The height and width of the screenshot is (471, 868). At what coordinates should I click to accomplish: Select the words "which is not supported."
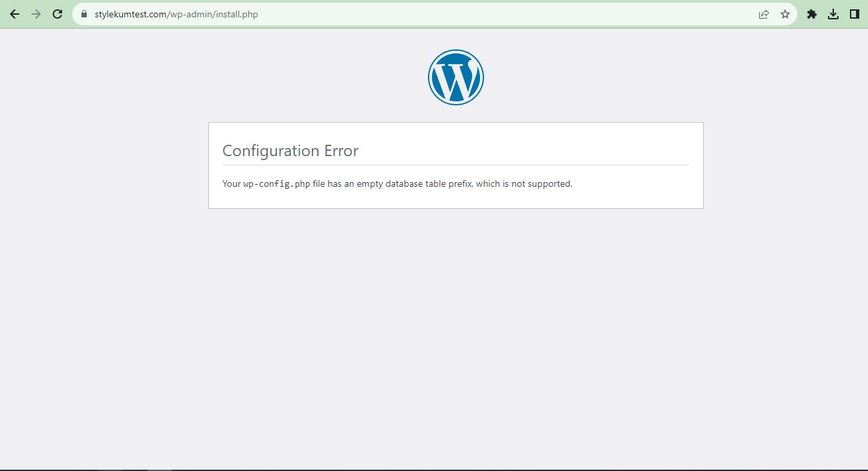pyautogui.click(x=524, y=183)
